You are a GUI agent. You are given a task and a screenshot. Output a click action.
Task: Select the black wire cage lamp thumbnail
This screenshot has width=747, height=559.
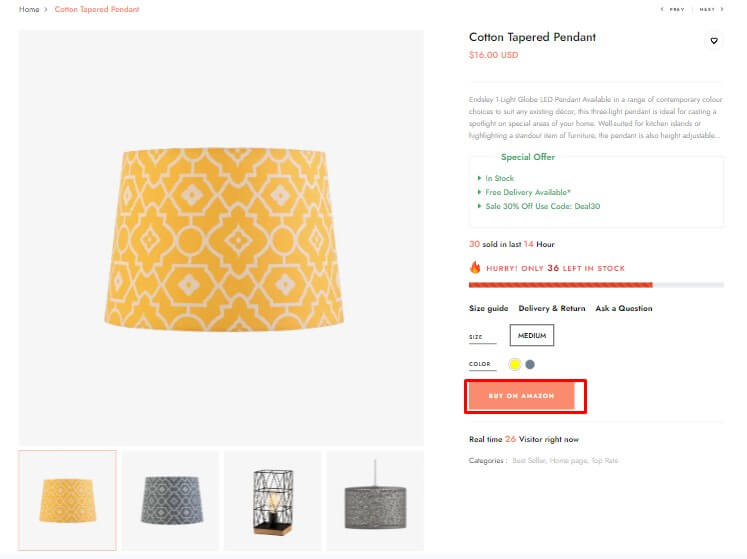pyautogui.click(x=273, y=500)
